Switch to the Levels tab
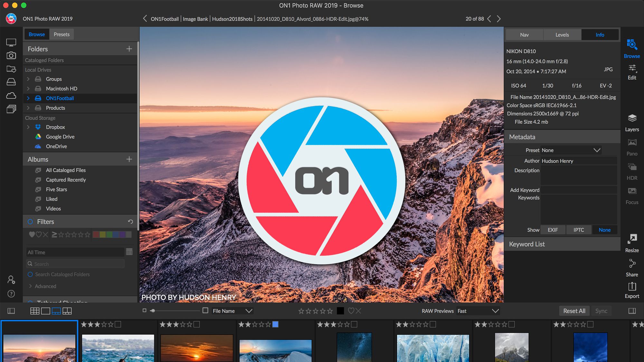Screen dimensions: 644x362 (562, 35)
